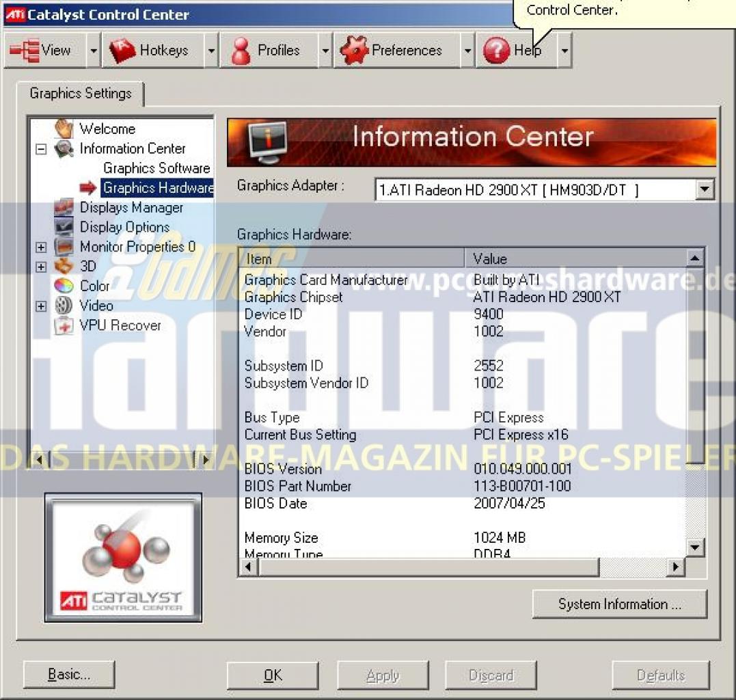The width and height of the screenshot is (736, 700).
Task: Click the Information Center banner monitor icon
Action: point(267,142)
